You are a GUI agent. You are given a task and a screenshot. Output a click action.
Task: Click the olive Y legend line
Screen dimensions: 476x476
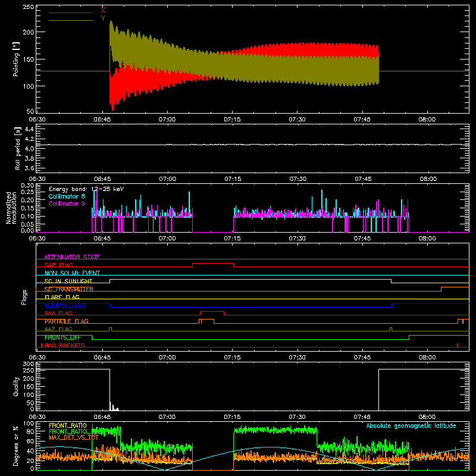(70, 20)
